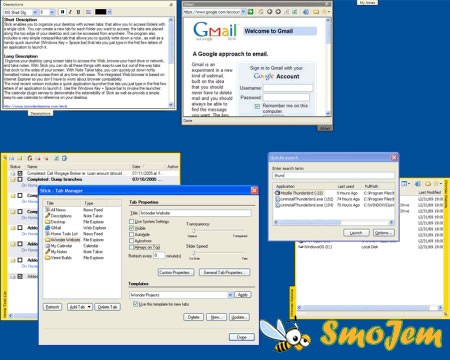The image size is (450, 360).
Task: Click the Descriptions tab label below the notes window
Action: 40,114
